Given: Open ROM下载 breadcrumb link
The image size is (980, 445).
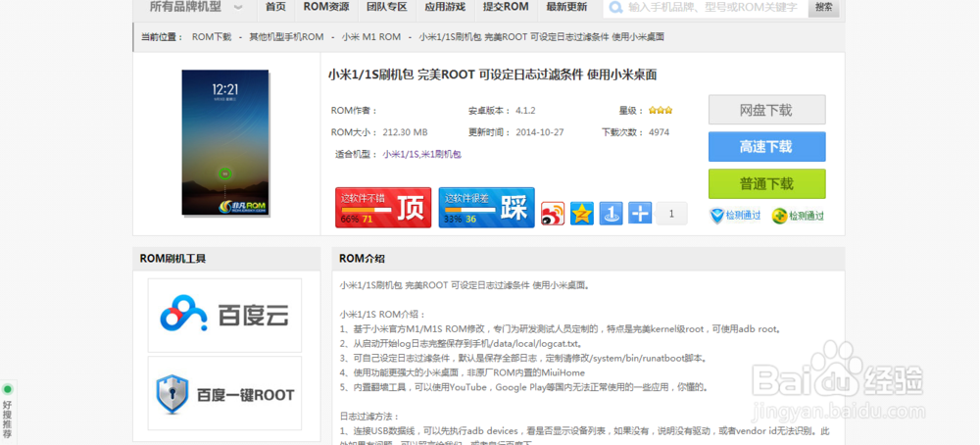Looking at the screenshot, I should [212, 37].
